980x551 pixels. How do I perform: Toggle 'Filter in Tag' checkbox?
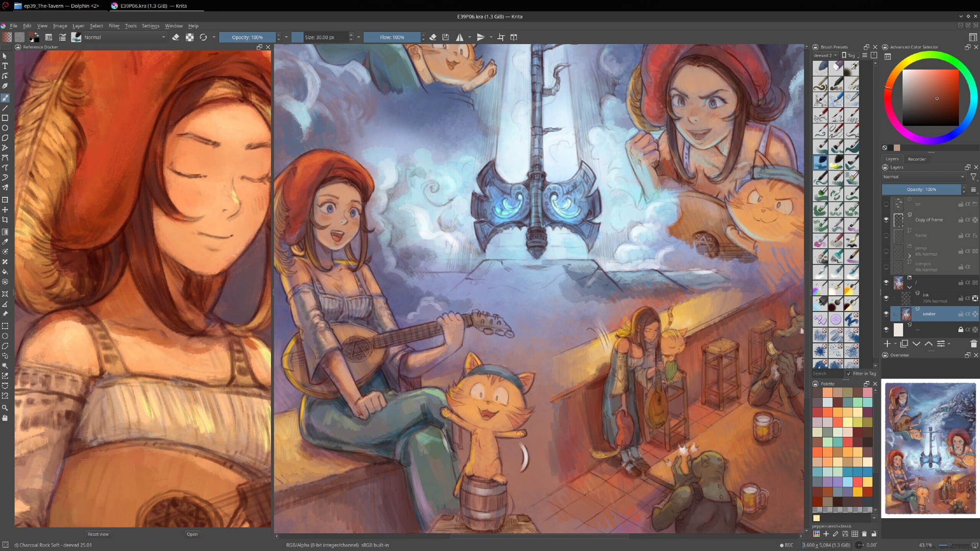pos(849,374)
